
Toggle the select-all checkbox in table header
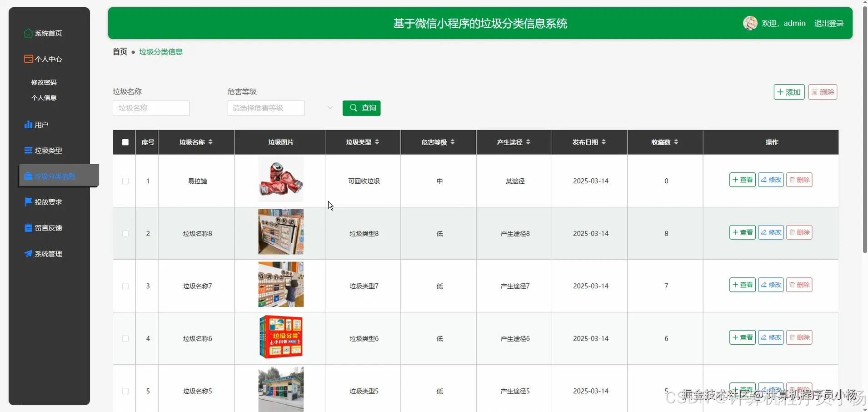pos(125,142)
